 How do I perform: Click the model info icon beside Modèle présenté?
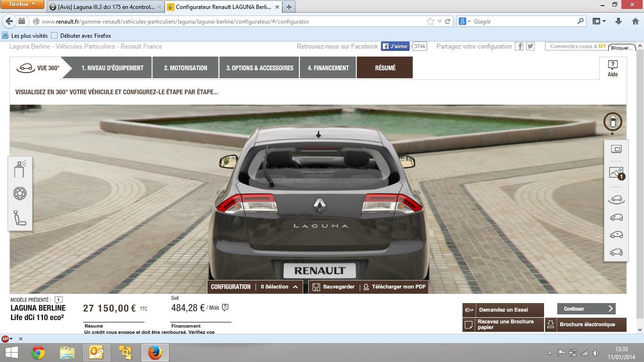58,300
